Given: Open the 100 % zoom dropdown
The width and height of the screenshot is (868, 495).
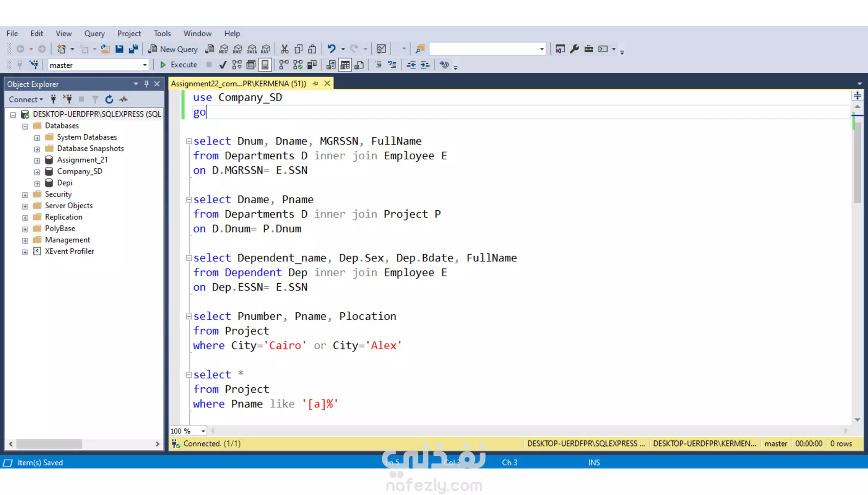Looking at the screenshot, I should (x=203, y=431).
